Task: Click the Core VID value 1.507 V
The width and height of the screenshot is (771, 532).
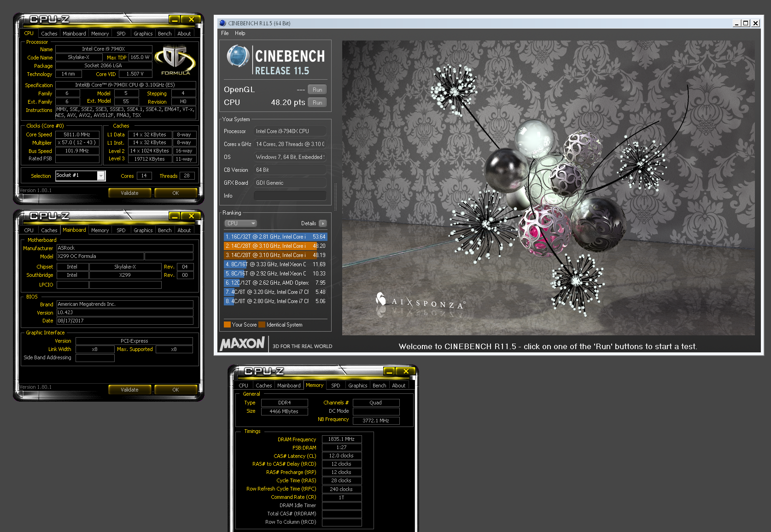Action: (135, 74)
